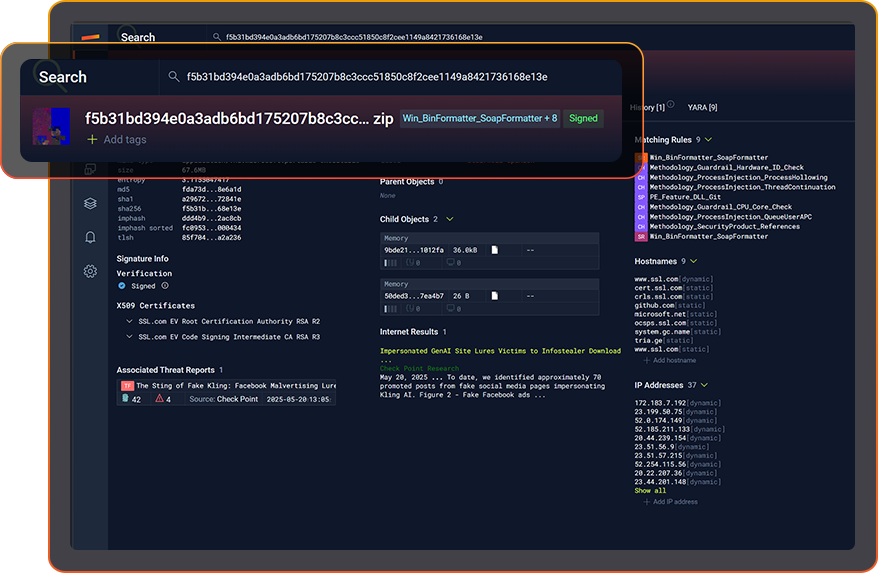Click the bars icon under 50ded3...7ea4b7
Screen dimensions: 878x573
(x=390, y=309)
